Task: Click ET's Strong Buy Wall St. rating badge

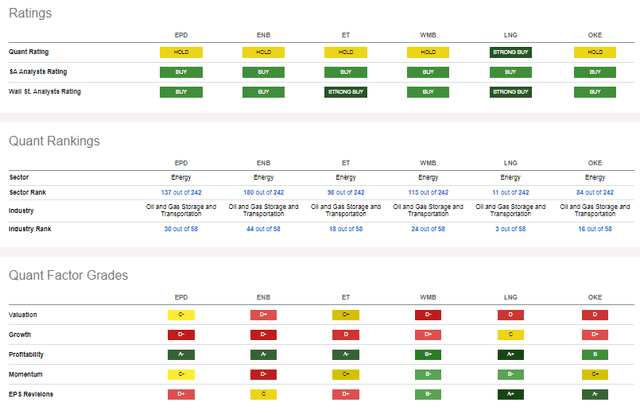Action: (x=346, y=91)
